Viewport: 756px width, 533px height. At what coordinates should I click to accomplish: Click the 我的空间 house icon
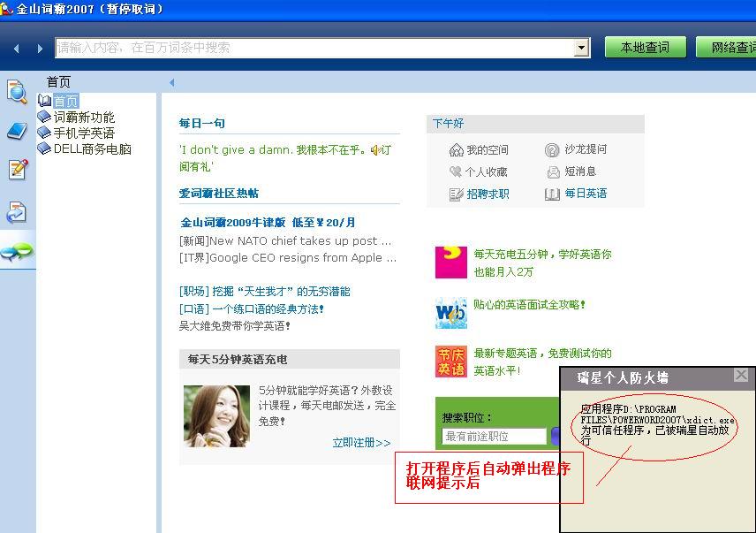tap(456, 150)
